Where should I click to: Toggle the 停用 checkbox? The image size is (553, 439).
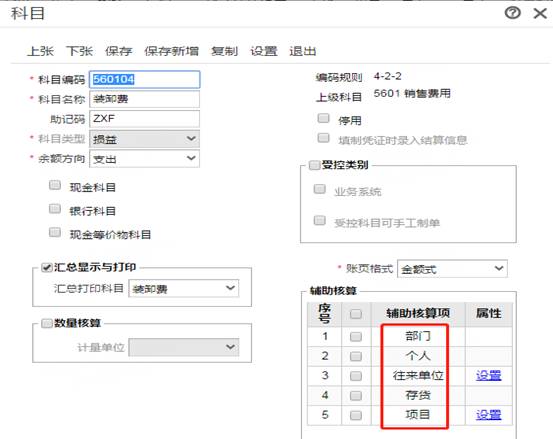[x=323, y=118]
